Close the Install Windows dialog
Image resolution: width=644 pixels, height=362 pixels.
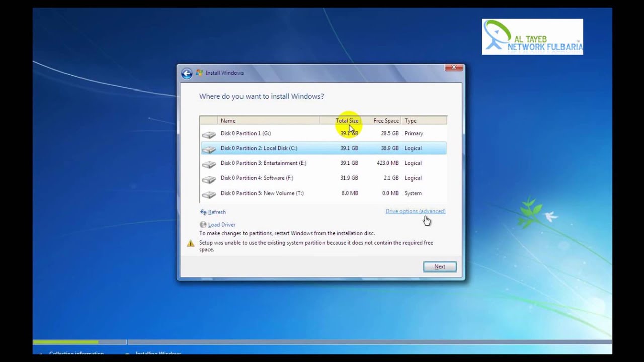(454, 67)
